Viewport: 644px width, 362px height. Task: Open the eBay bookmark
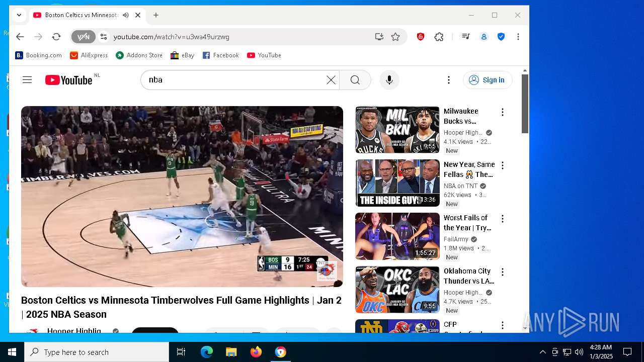point(183,55)
